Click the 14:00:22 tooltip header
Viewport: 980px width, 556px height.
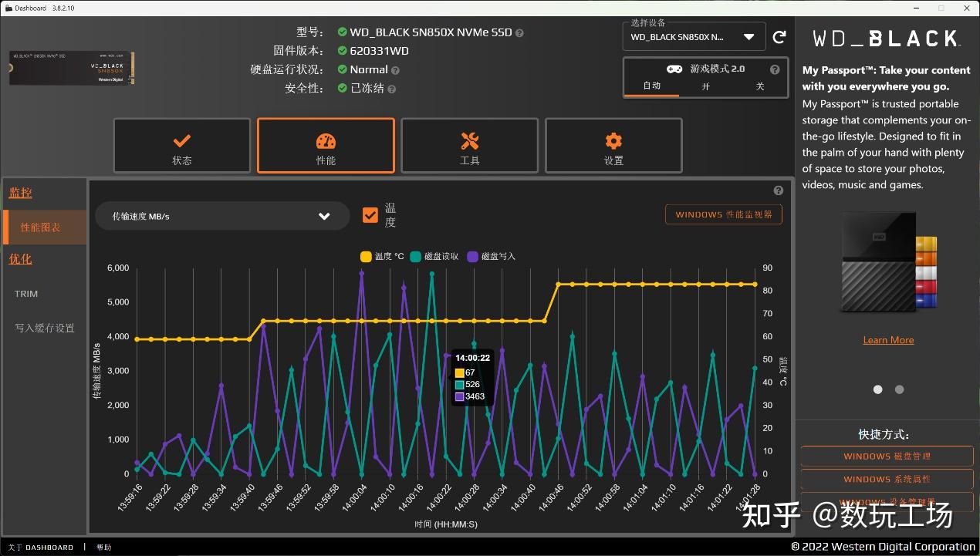[472, 358]
